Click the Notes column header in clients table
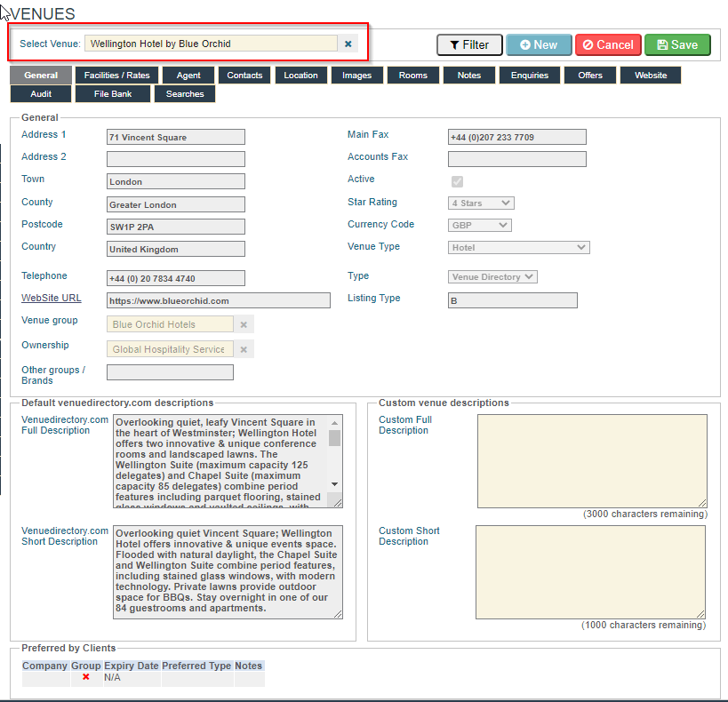 pos(248,666)
